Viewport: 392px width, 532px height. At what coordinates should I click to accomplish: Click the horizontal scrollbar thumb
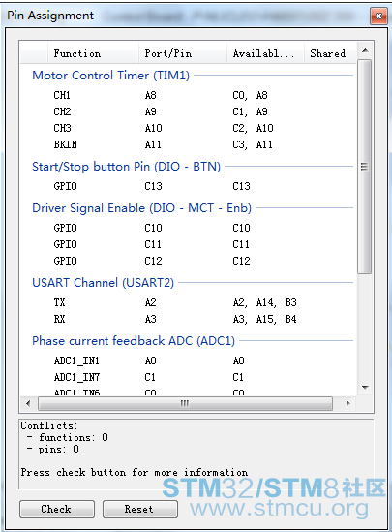(x=185, y=403)
